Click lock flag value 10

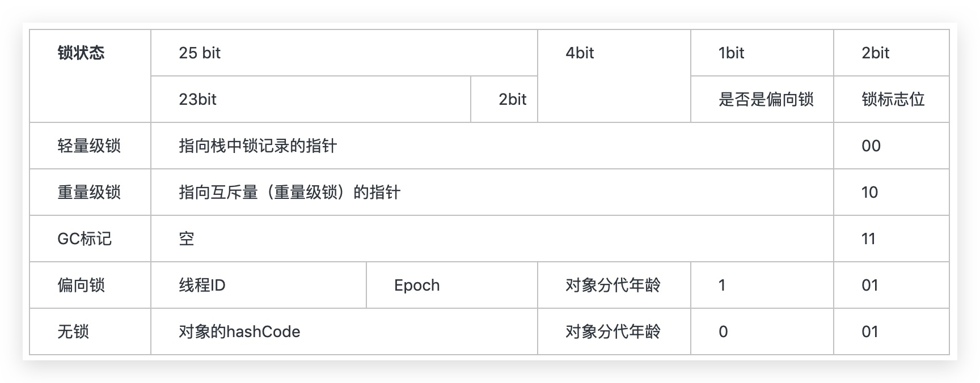point(869,193)
